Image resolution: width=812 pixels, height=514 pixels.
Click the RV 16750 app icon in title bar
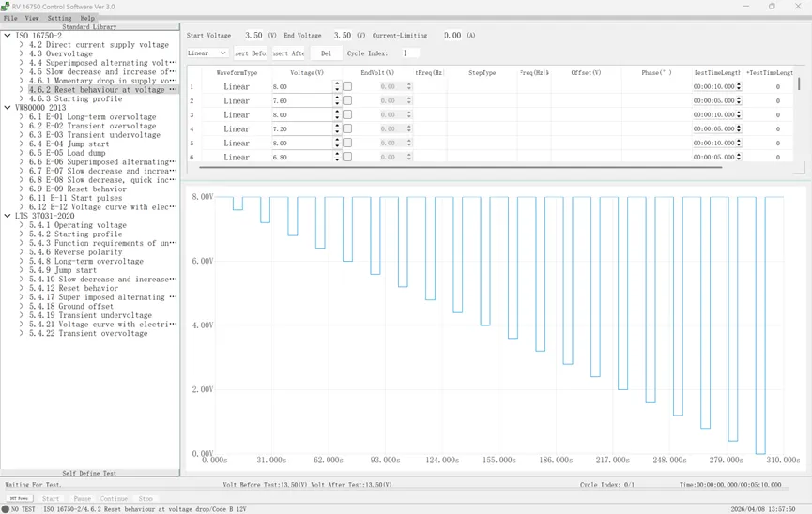tap(6, 6)
